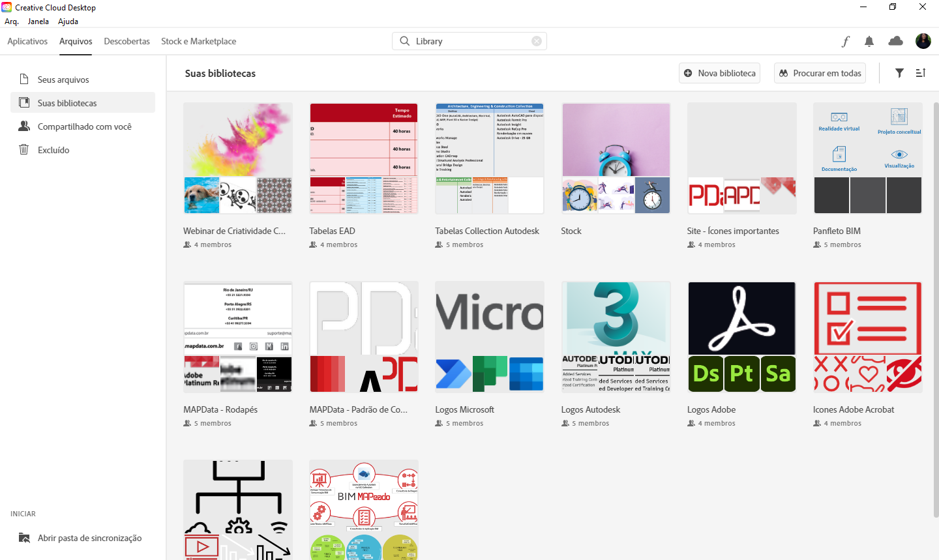Open the Arq. menu
This screenshot has width=939, height=560.
pos(12,22)
